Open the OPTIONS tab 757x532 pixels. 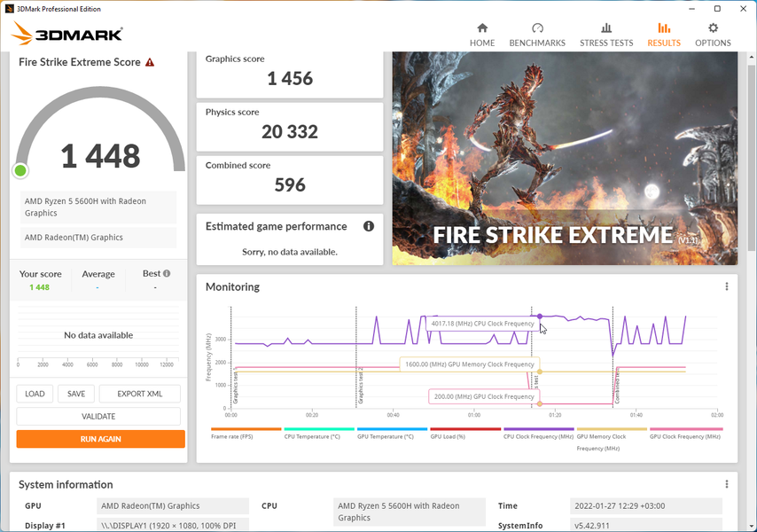click(713, 35)
